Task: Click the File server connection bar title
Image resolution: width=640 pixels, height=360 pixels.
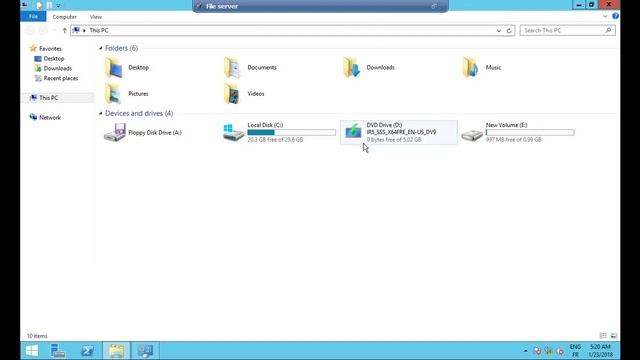Action: 222,6
